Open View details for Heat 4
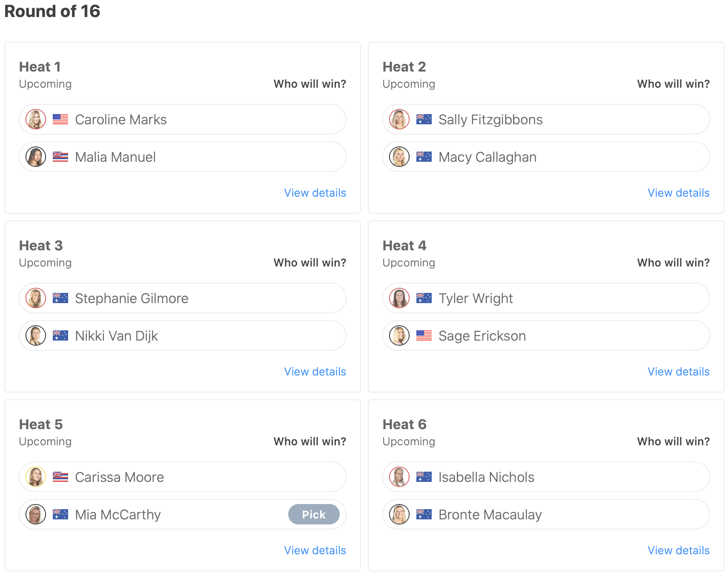 (679, 372)
